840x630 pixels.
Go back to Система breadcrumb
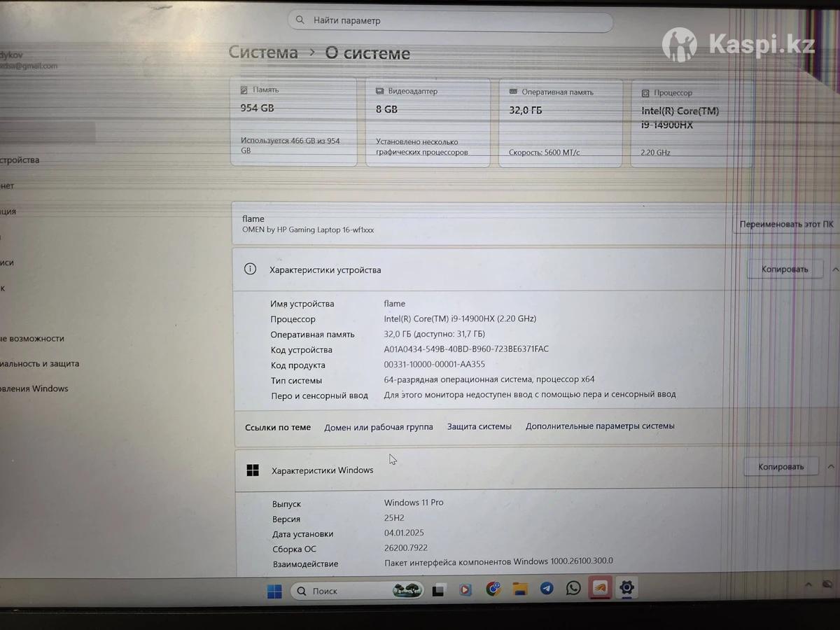[263, 52]
